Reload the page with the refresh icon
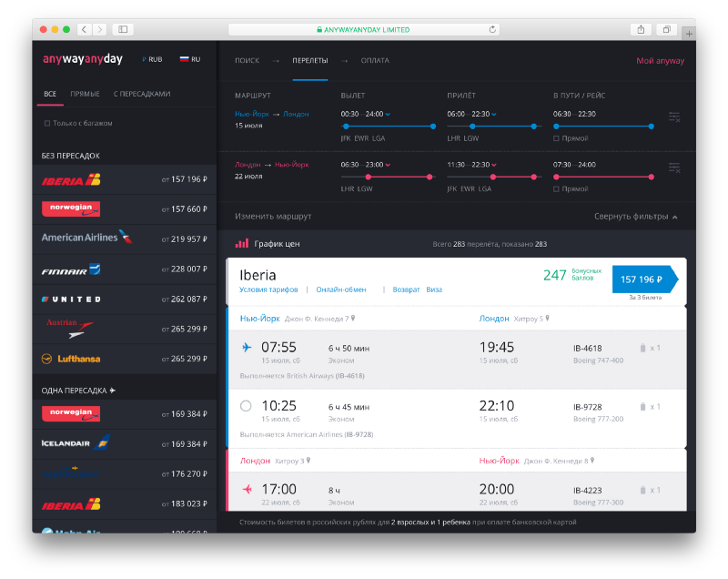 tap(492, 29)
